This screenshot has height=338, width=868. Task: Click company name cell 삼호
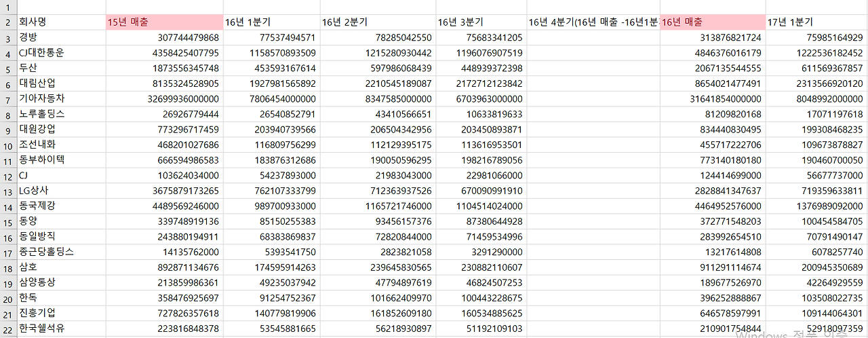point(61,267)
